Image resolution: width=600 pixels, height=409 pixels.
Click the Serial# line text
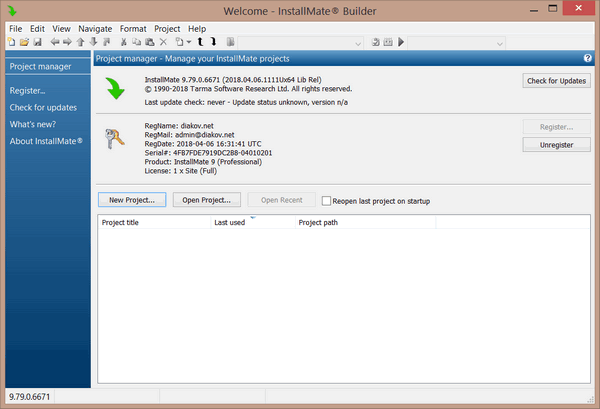point(208,153)
